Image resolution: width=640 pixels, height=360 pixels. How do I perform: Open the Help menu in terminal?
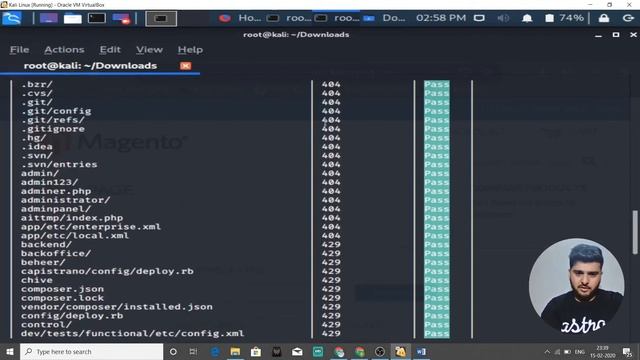tap(190, 50)
